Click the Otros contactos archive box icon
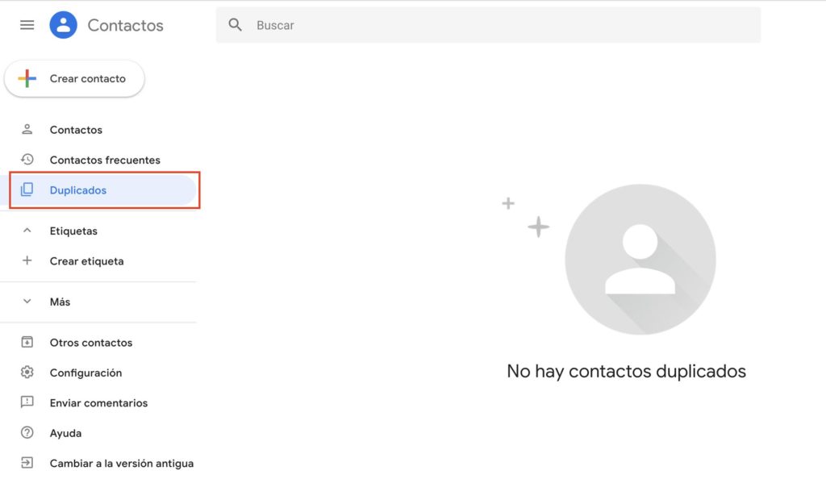The width and height of the screenshot is (826, 504). (x=27, y=343)
